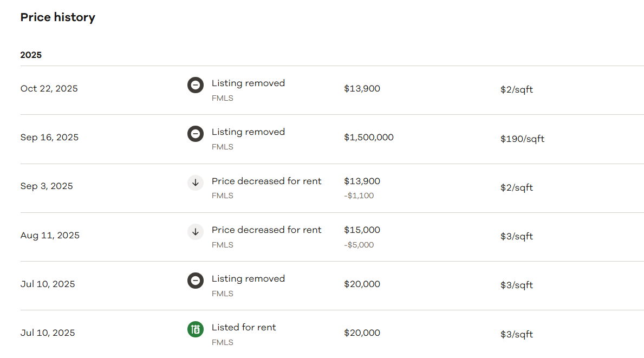Click the $15,000 price entry
Screen dimensions: 644x358
(362, 230)
